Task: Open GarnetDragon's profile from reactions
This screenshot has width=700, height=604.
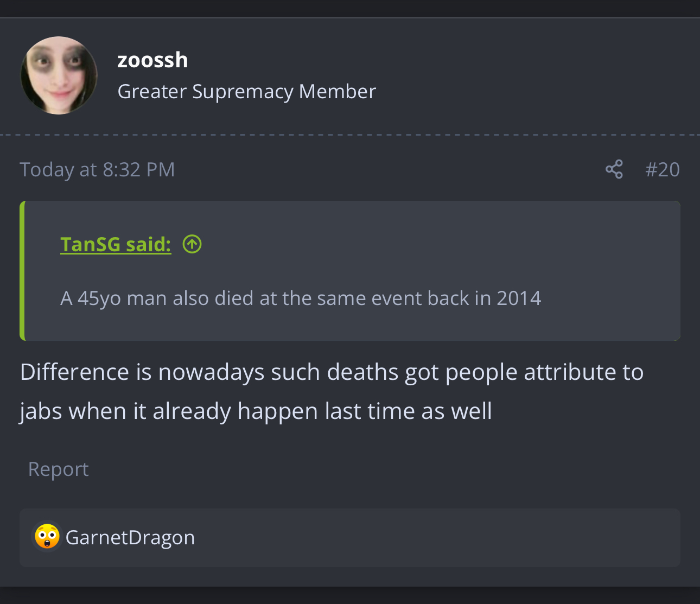Action: (x=130, y=538)
